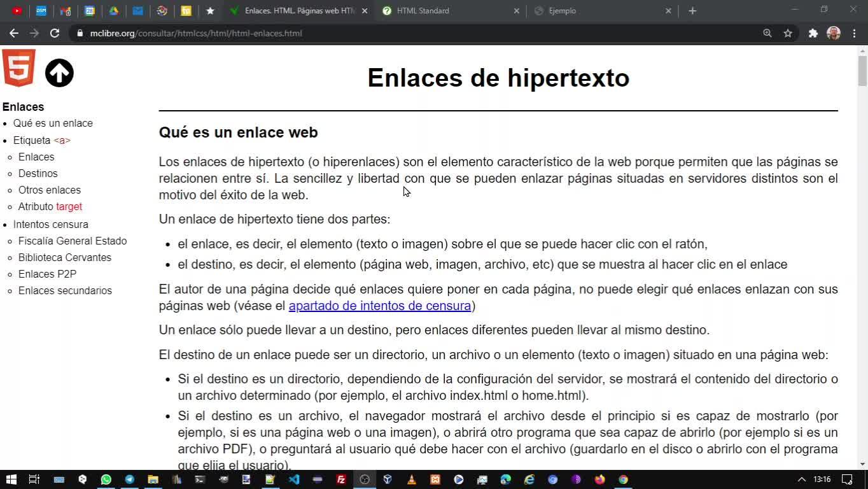Open Task View on the taskbar
This screenshot has height=489, width=868.
tap(34, 479)
